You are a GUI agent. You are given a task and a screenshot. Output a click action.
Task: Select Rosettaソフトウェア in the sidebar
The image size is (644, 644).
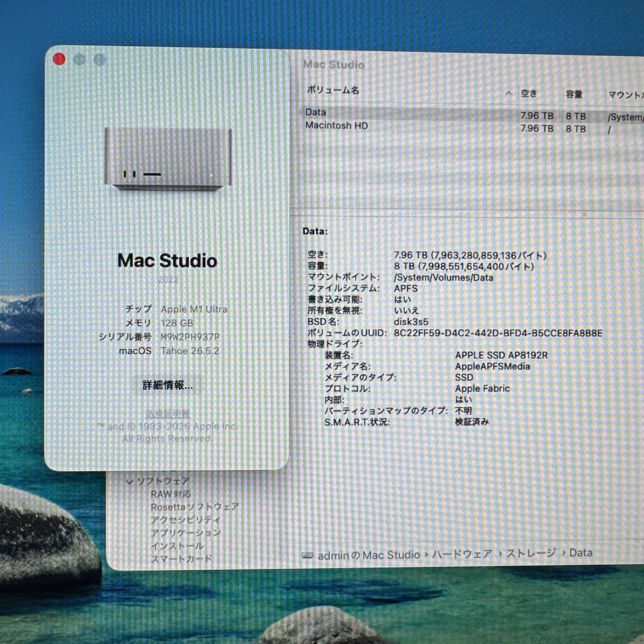(x=195, y=507)
